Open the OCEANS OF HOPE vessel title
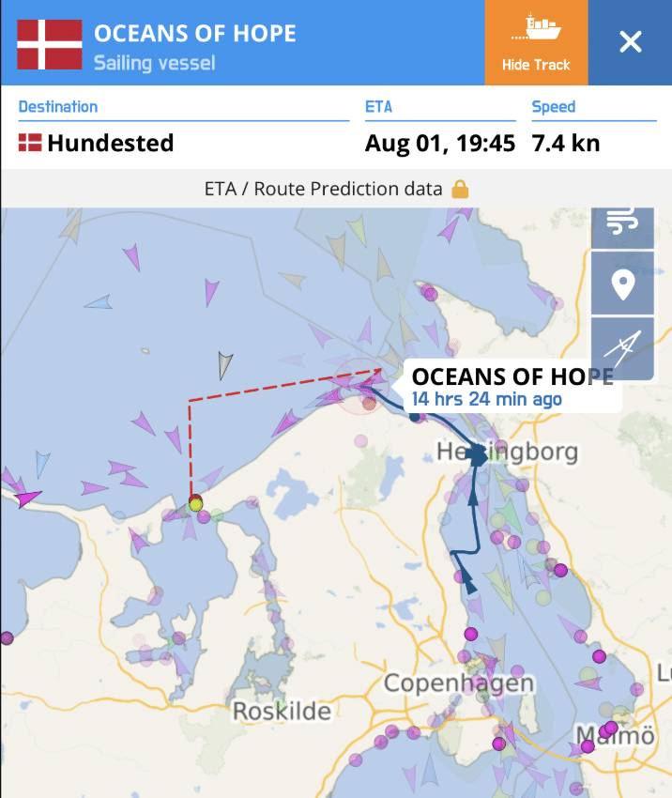Screen dimensions: 672x798 click(x=195, y=35)
